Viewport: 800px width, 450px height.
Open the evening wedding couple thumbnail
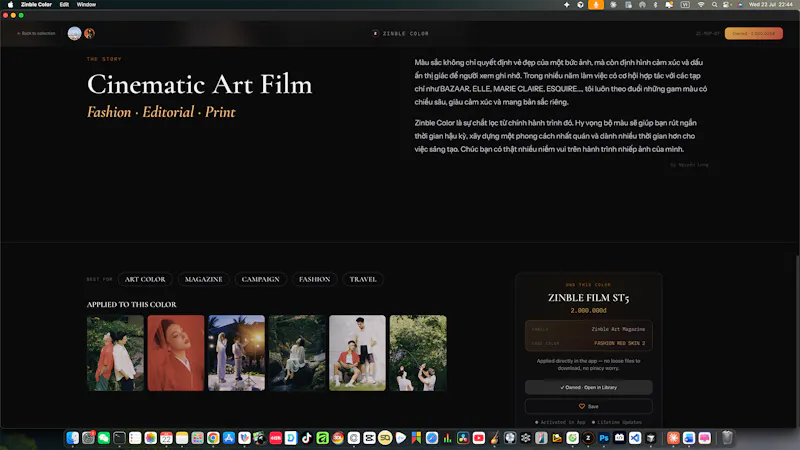236,353
